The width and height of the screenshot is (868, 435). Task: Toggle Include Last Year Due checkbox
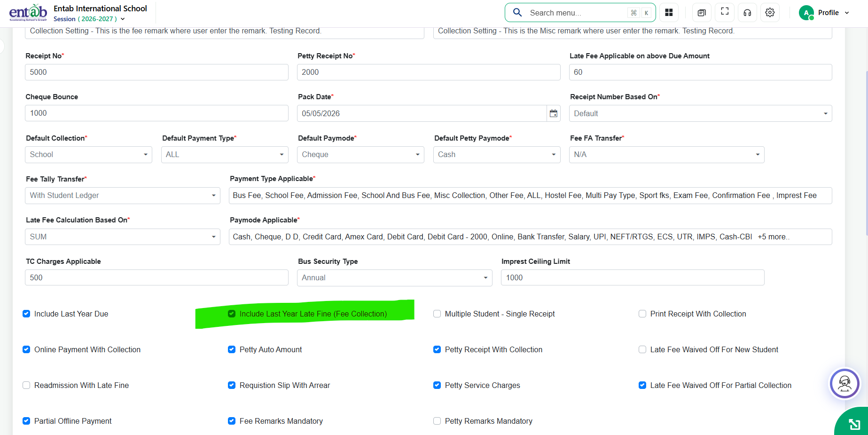pos(26,314)
